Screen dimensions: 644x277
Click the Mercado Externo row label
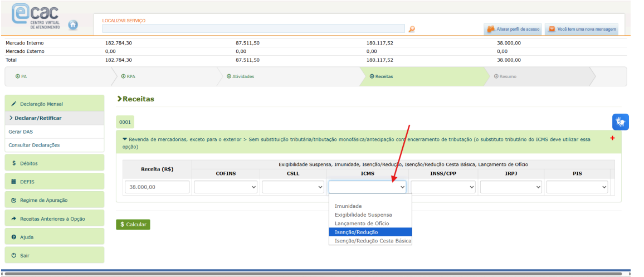25,51
